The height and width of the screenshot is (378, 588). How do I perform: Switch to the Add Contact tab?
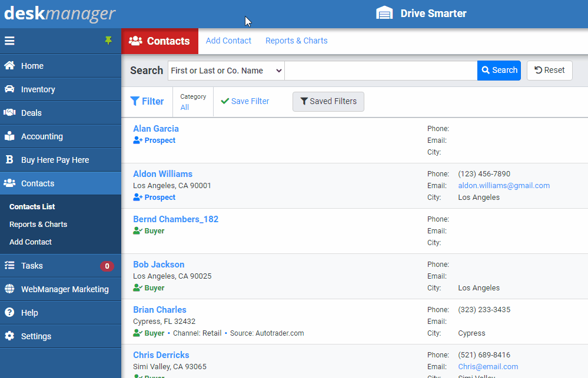click(x=228, y=41)
